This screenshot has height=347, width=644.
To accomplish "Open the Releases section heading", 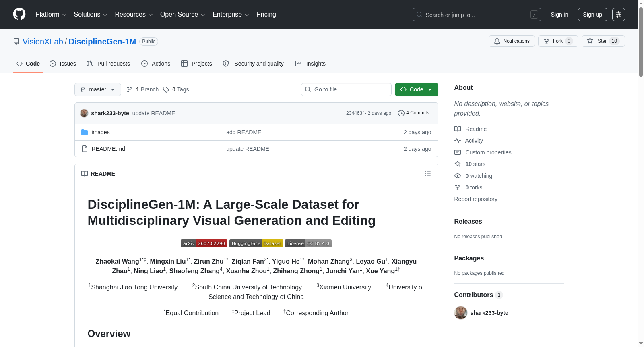I will (x=468, y=222).
